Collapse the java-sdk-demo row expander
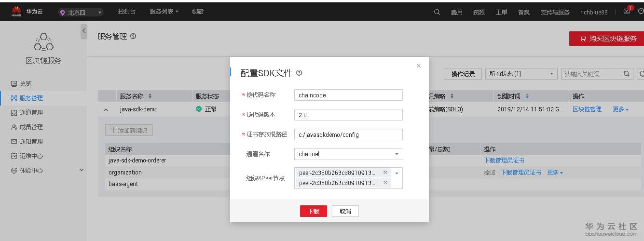The image size is (644, 241). pyautogui.click(x=106, y=110)
